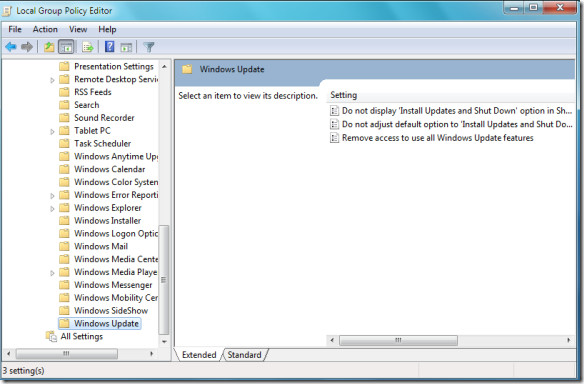Click the RSS Feeds folder icon
The width and height of the screenshot is (584, 384).
coord(64,92)
